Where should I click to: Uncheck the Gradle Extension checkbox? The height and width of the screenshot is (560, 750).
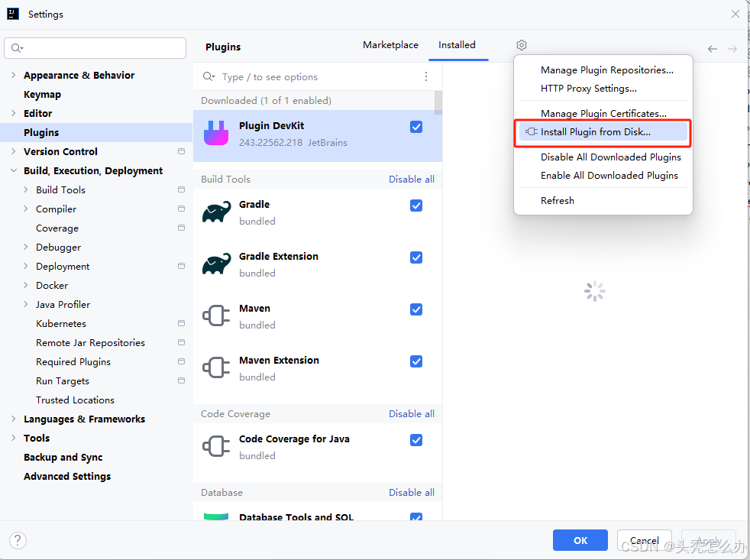[416, 257]
